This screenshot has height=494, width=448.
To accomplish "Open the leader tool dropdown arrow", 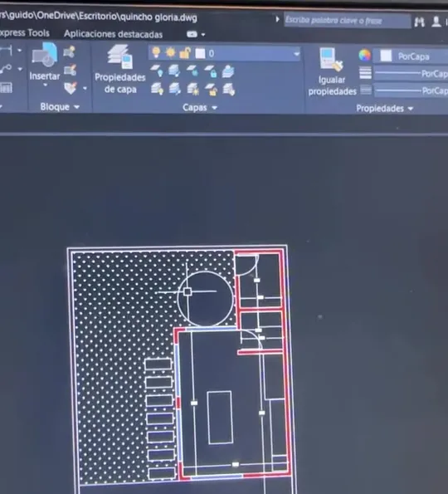I will (20, 69).
